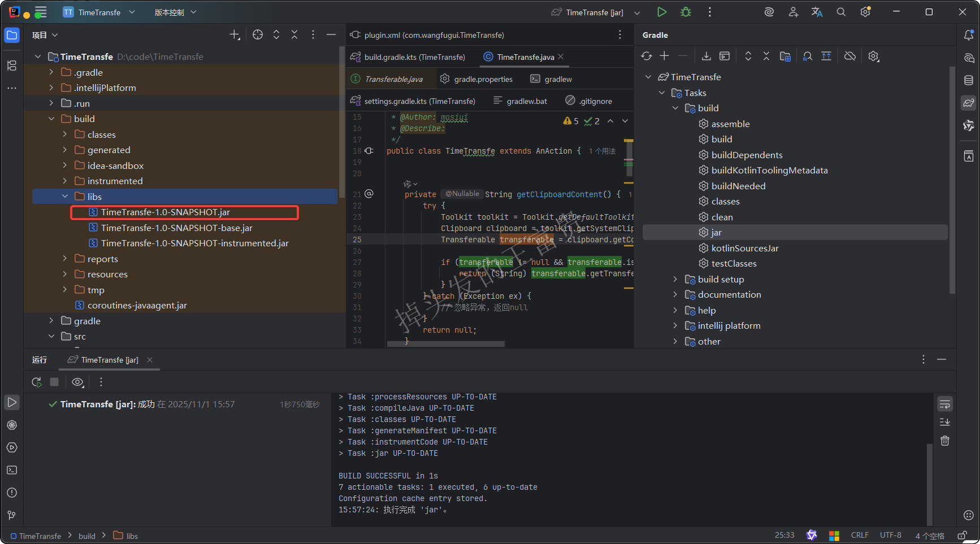Open the 项目 view dropdown
Screen dimensions: 980x544
pos(45,35)
